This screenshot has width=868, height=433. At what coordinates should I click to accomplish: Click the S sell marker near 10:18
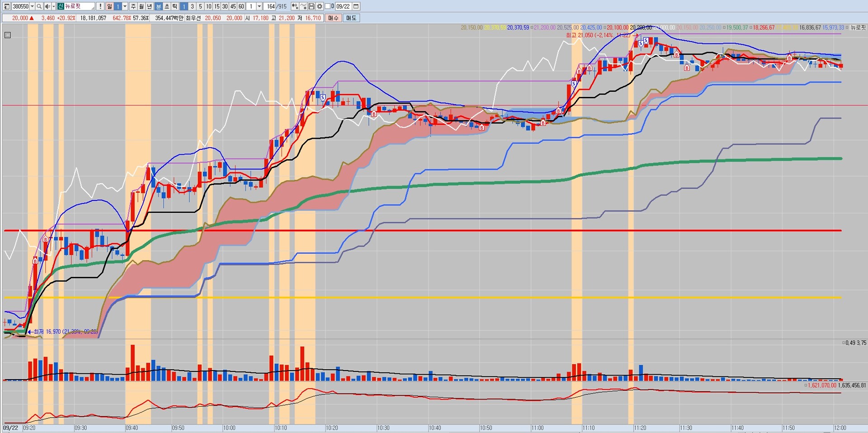323,97
